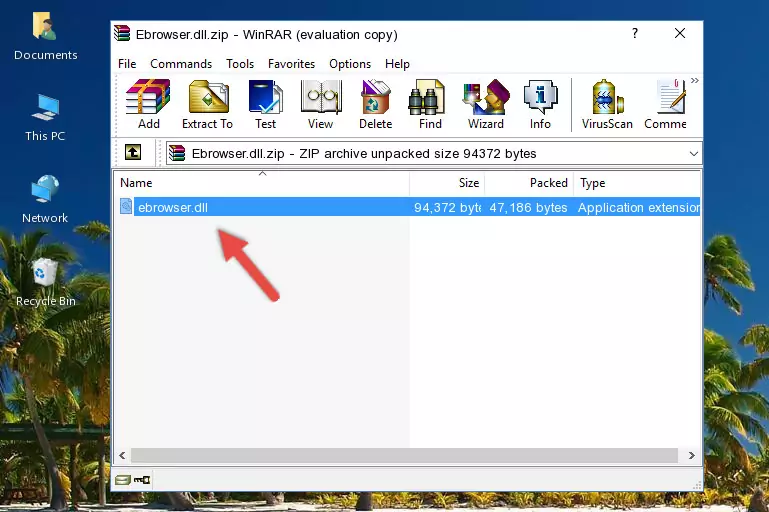Open the Extract To tool
Image resolution: width=769 pixels, height=512 pixels.
tap(207, 104)
